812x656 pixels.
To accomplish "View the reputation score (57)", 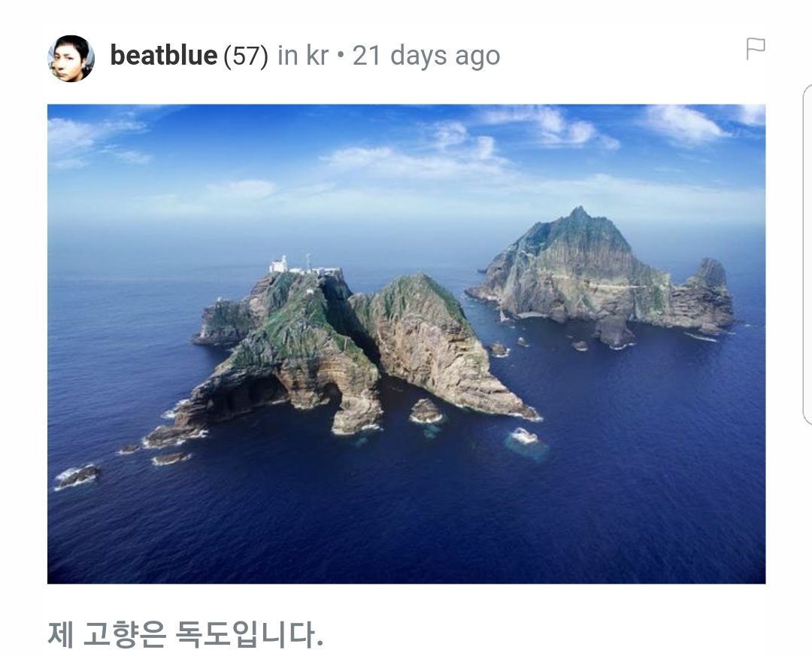I will 246,56.
